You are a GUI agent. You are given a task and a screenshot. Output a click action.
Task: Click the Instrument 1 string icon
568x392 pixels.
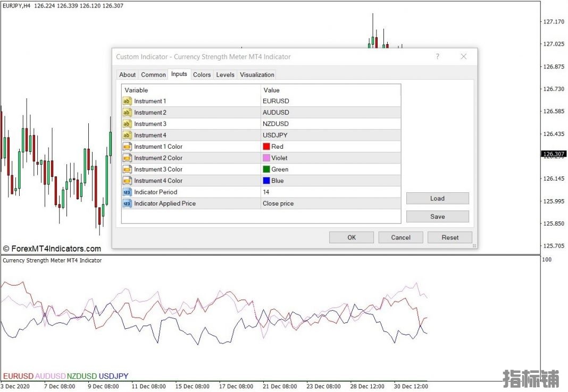(127, 101)
